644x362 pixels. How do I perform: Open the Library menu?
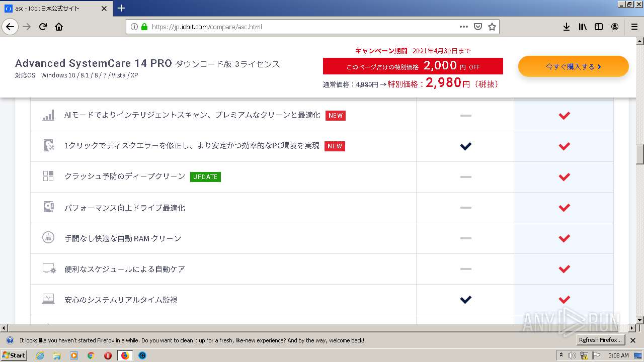click(583, 27)
